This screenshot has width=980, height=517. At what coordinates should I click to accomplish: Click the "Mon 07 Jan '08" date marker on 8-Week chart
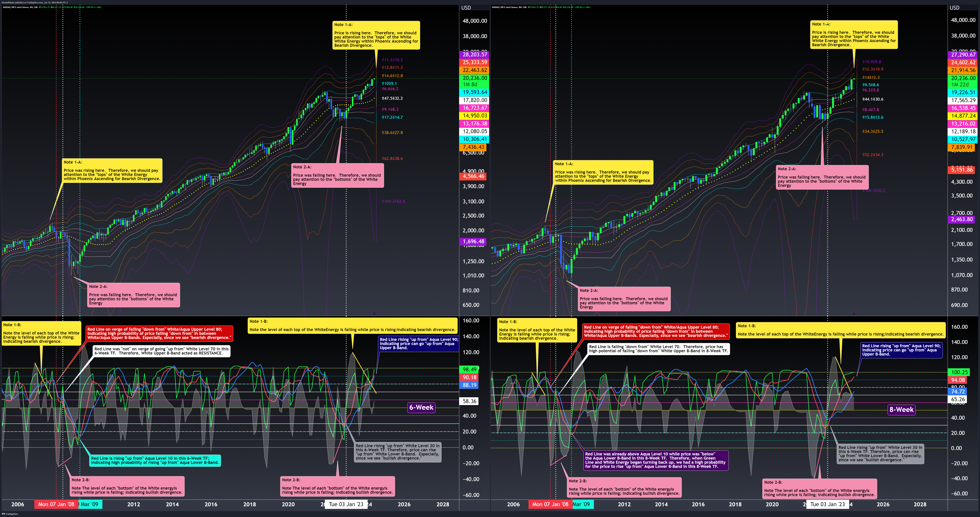[x=550, y=504]
